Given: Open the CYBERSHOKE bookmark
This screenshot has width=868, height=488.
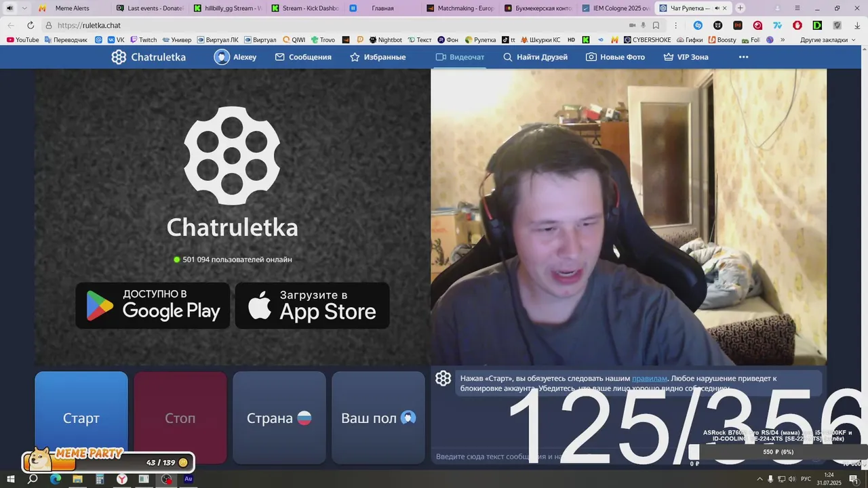Looking at the screenshot, I should coord(647,40).
